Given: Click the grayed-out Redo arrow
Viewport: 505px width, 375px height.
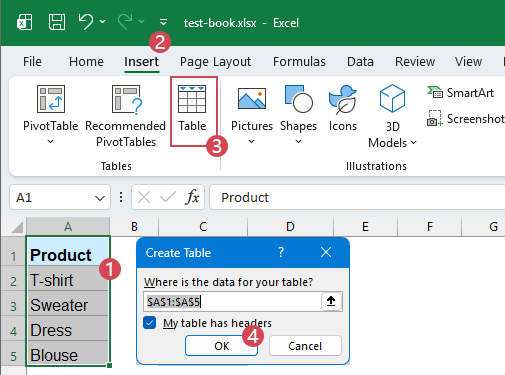Looking at the screenshot, I should coord(125,22).
